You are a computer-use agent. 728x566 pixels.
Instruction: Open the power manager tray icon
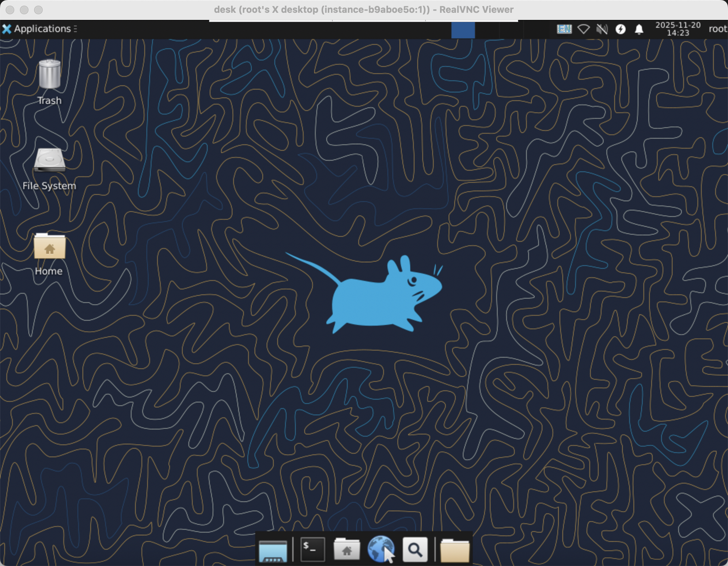pyautogui.click(x=620, y=29)
